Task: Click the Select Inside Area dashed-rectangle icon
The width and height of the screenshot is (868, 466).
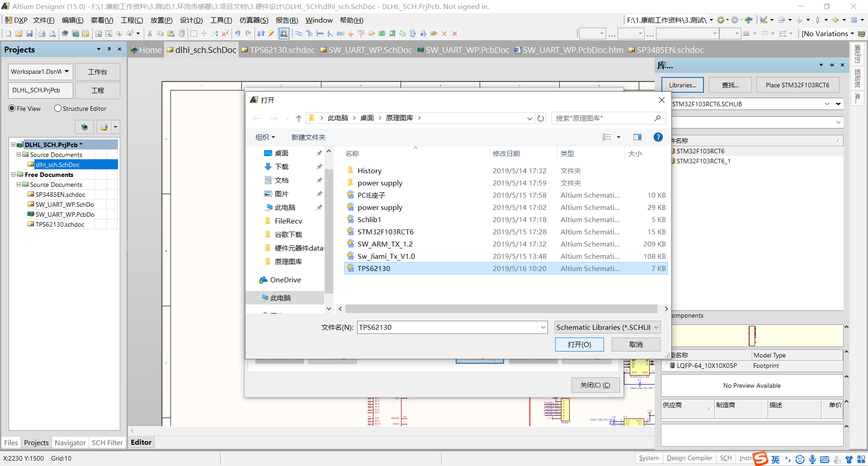Action: click(x=194, y=33)
